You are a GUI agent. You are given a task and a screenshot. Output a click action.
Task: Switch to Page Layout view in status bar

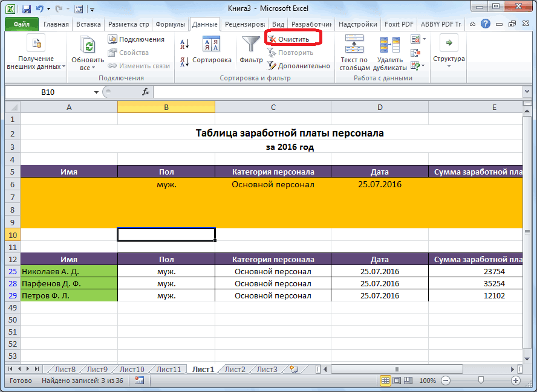398,381
